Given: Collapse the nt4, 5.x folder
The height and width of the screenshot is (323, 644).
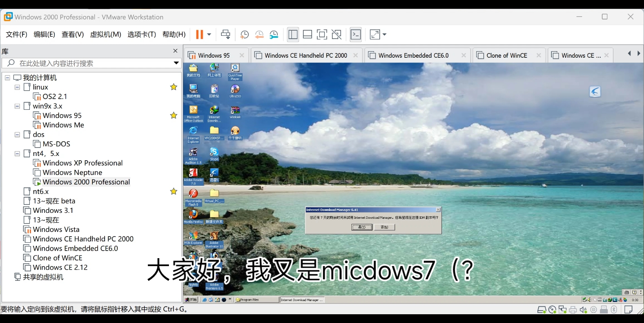Looking at the screenshot, I should coord(17,154).
